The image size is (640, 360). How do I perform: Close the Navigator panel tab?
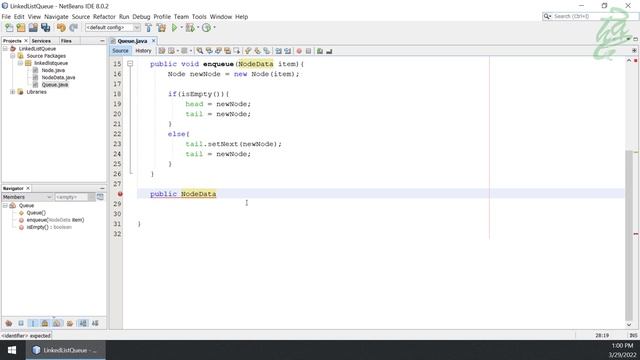tap(28, 188)
